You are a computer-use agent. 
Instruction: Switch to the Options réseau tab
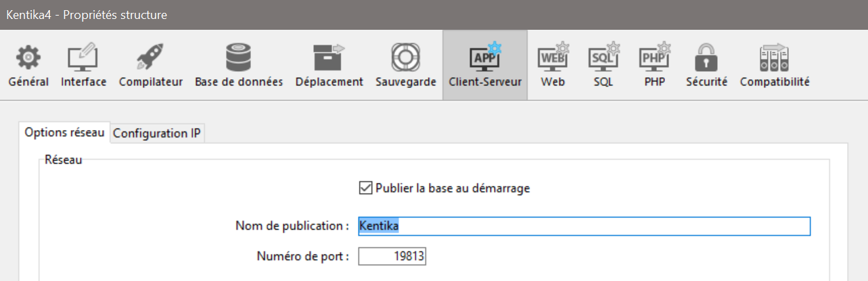tap(64, 133)
